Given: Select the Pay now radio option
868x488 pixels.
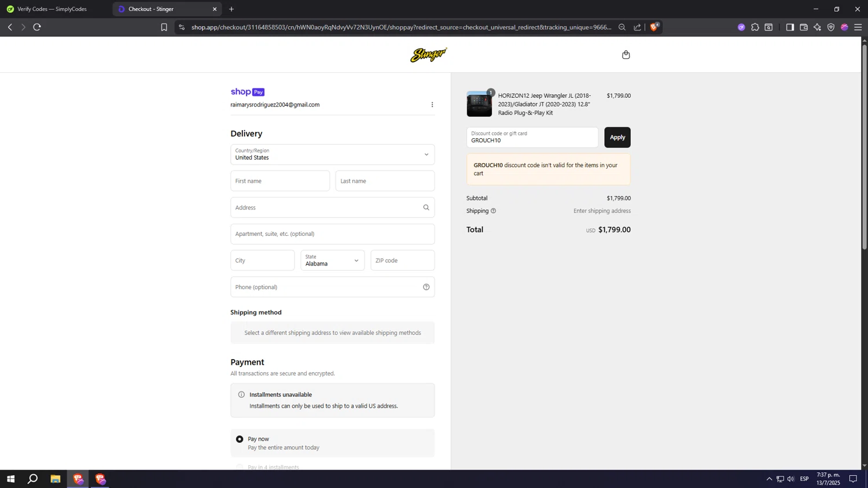Looking at the screenshot, I should [240, 439].
